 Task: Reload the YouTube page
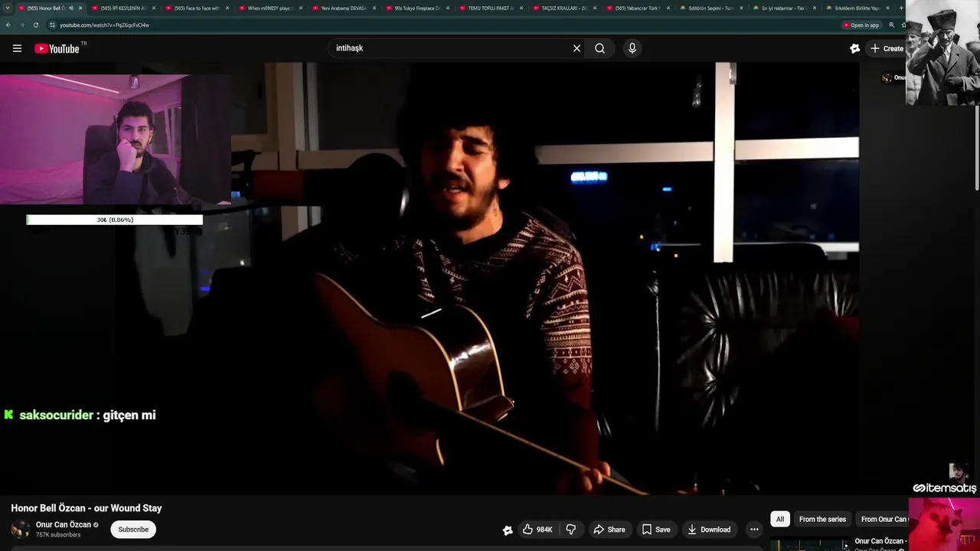pyautogui.click(x=35, y=24)
